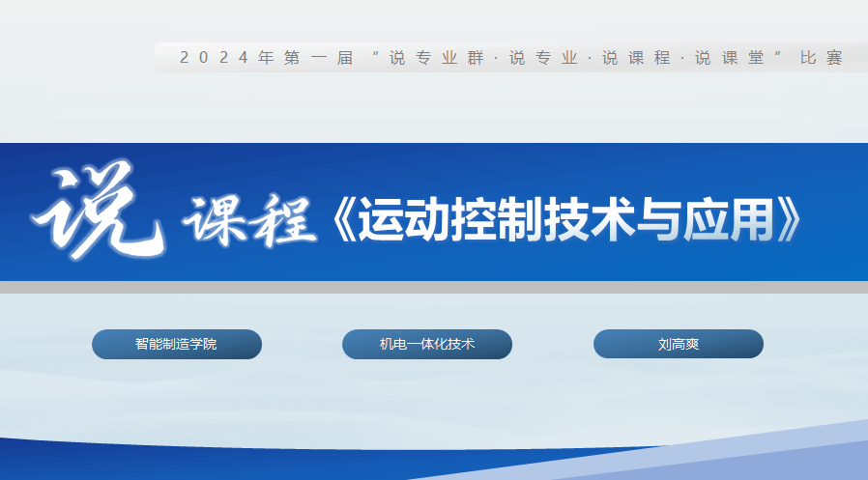
Task: Select 第一届 in the header banner
Action: point(312,58)
